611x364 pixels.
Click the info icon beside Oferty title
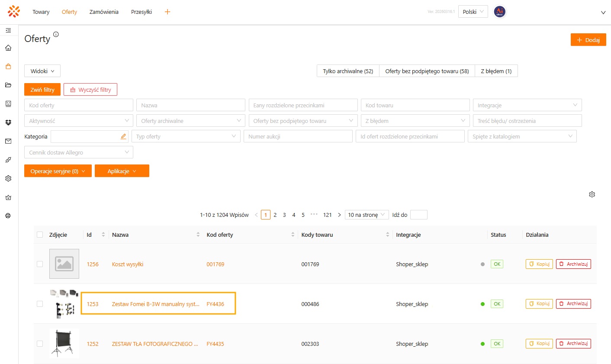coord(56,34)
